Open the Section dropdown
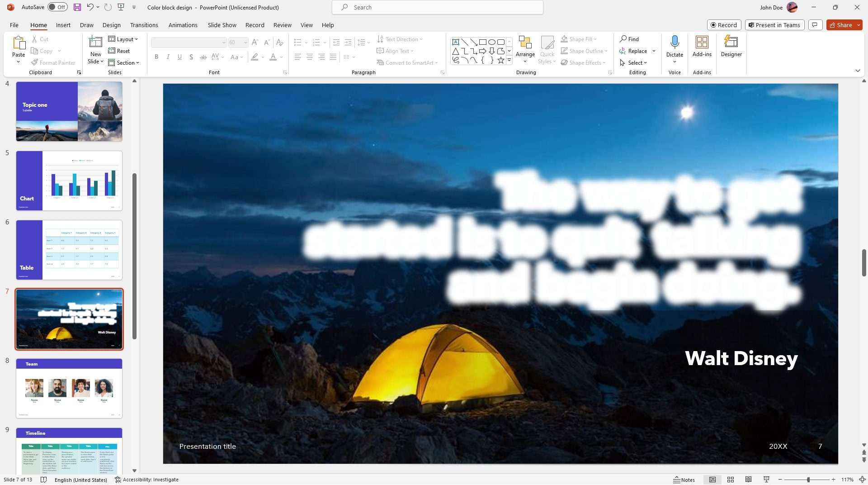This screenshot has height=485, width=868. [x=123, y=62]
